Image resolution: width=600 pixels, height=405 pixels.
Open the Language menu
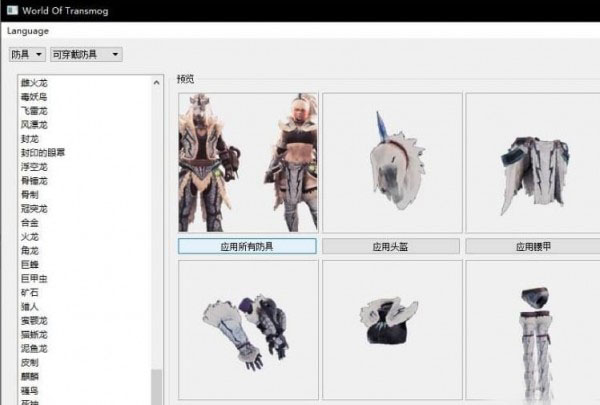(28, 31)
